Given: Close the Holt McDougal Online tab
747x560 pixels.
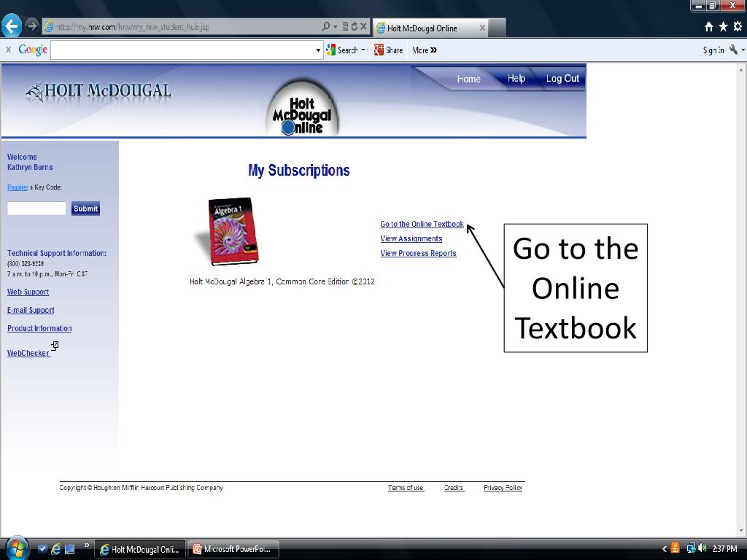Looking at the screenshot, I should 482,28.
